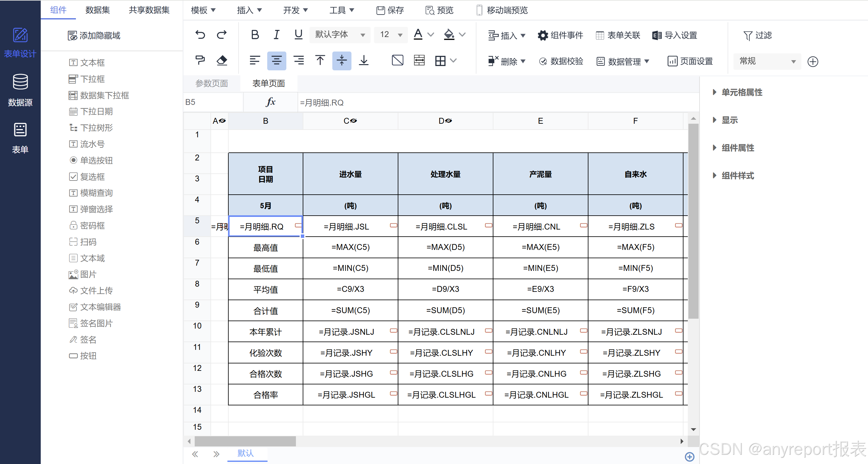Screen dimensions: 868x464
Task: Open the 默认字体 font dropdown
Action: (x=340, y=35)
